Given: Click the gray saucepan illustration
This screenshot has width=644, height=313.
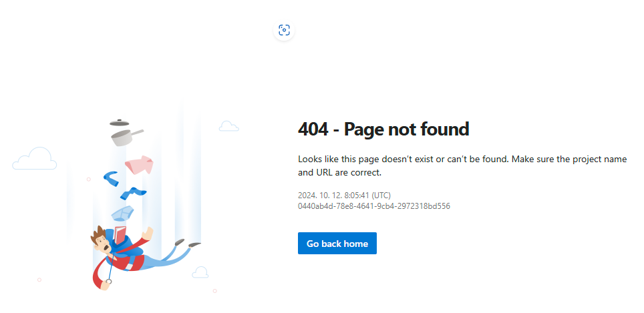Looking at the screenshot, I should click(126, 137).
